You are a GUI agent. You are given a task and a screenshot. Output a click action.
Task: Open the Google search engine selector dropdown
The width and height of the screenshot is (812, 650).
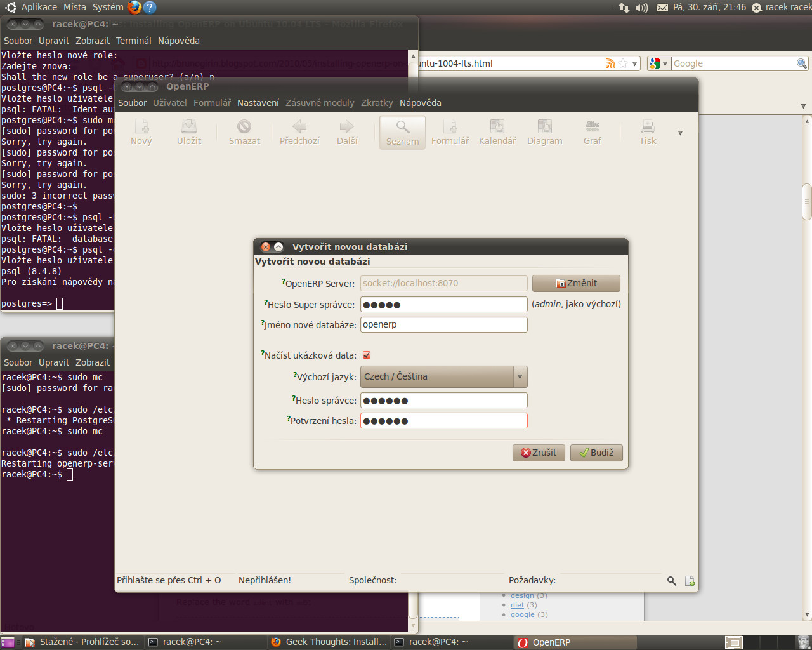(x=658, y=63)
